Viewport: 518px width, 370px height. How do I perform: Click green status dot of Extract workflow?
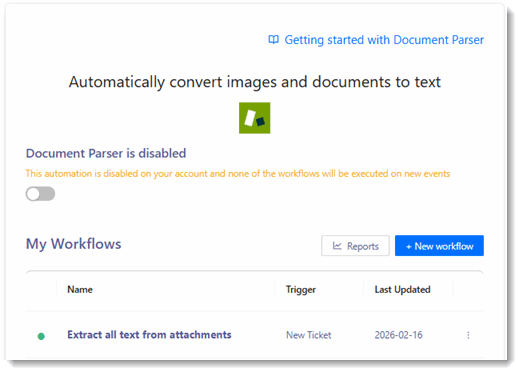(x=41, y=336)
